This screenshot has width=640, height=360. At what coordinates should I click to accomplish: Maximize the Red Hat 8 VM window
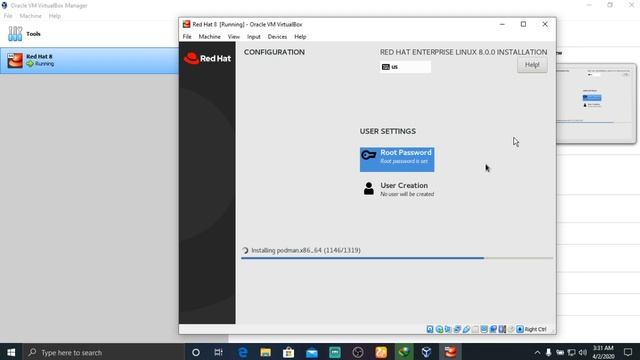523,24
